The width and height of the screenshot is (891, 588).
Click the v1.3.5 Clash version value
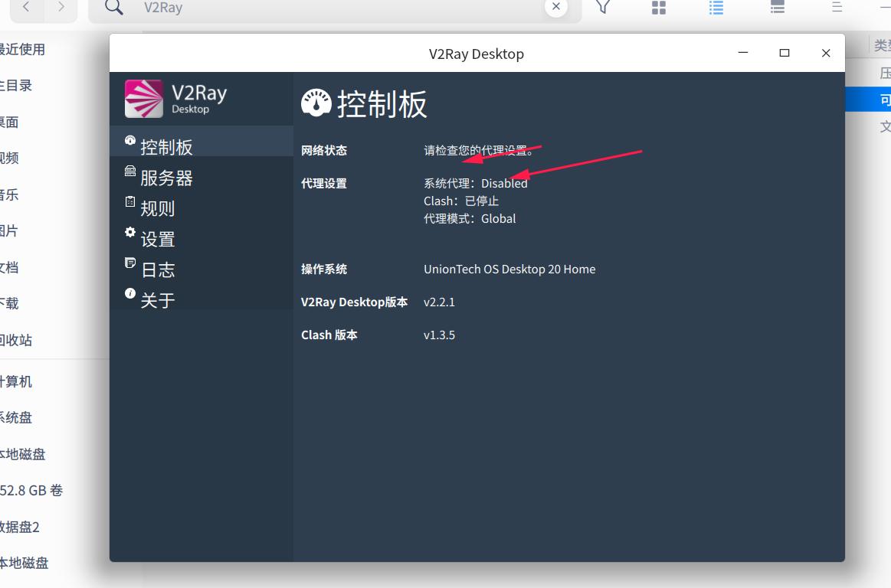click(x=439, y=335)
